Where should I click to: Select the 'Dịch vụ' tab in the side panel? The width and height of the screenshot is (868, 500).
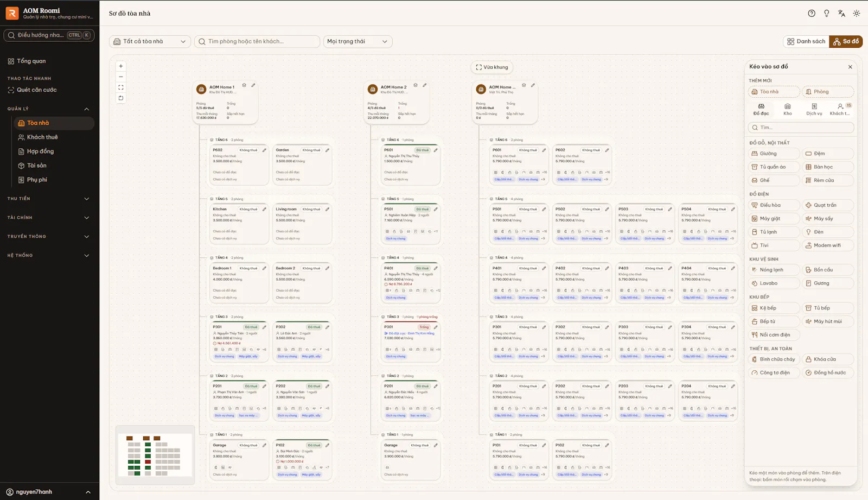click(x=814, y=109)
